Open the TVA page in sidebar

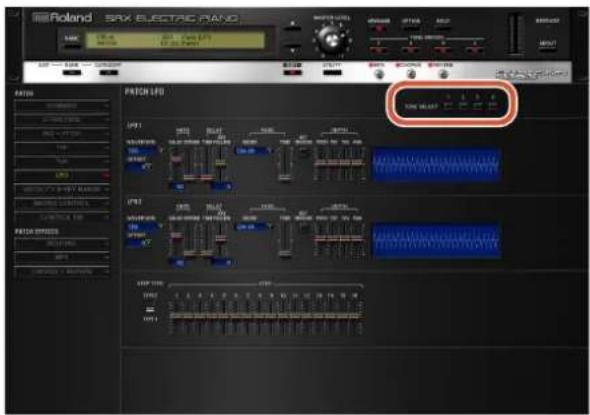point(62,161)
